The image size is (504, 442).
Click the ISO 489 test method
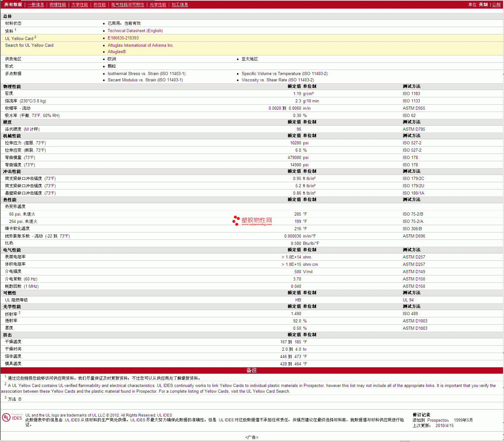410,314
